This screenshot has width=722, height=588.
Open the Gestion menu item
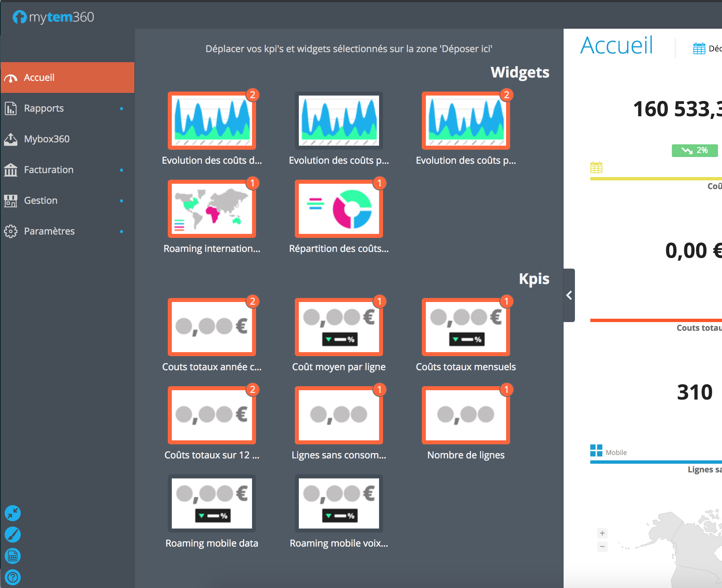[x=41, y=200]
